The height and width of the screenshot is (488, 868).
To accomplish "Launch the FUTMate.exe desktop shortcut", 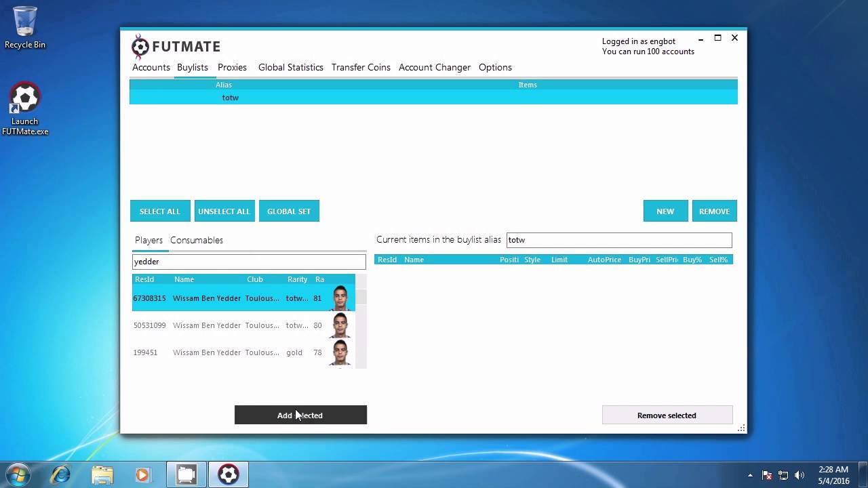I will tap(25, 109).
